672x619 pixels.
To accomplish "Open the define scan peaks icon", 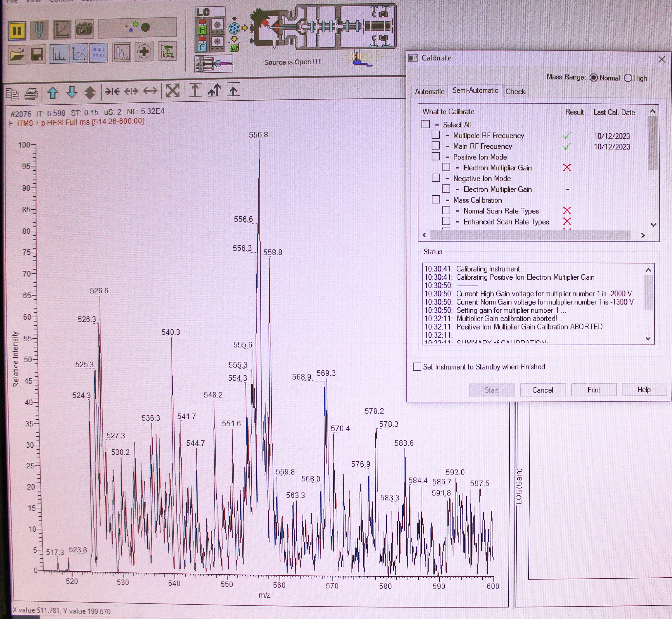I will [121, 52].
